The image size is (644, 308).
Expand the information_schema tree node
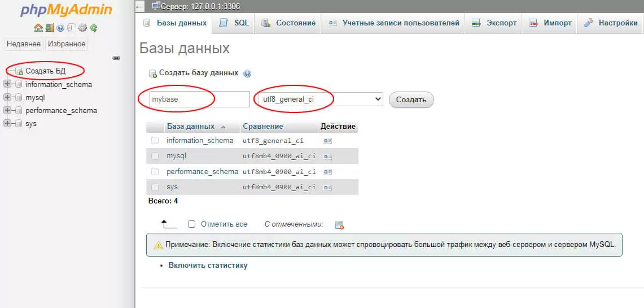click(7, 84)
